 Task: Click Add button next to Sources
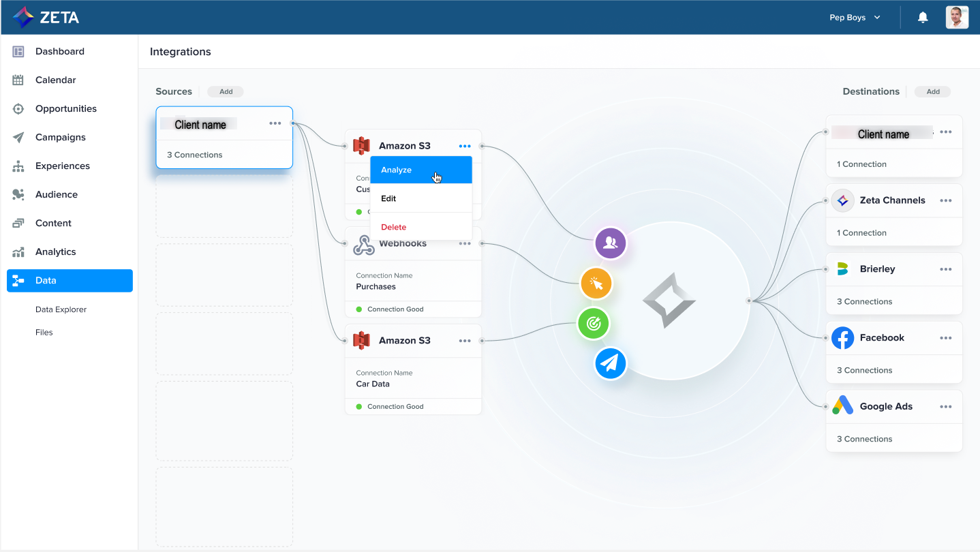226,92
